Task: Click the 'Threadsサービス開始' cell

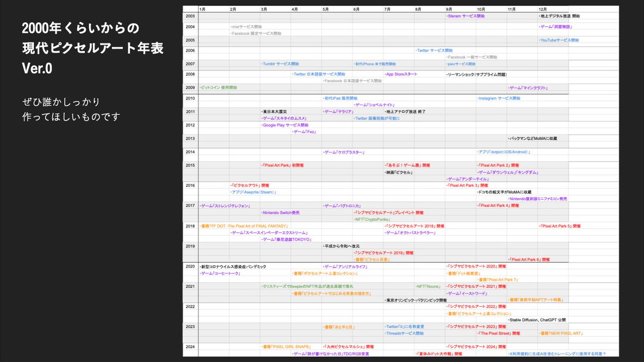Action: tap(404, 334)
